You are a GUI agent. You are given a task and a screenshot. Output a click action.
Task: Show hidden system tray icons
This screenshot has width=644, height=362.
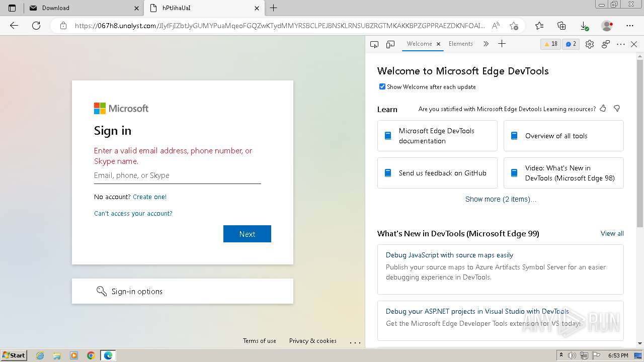coord(561,355)
